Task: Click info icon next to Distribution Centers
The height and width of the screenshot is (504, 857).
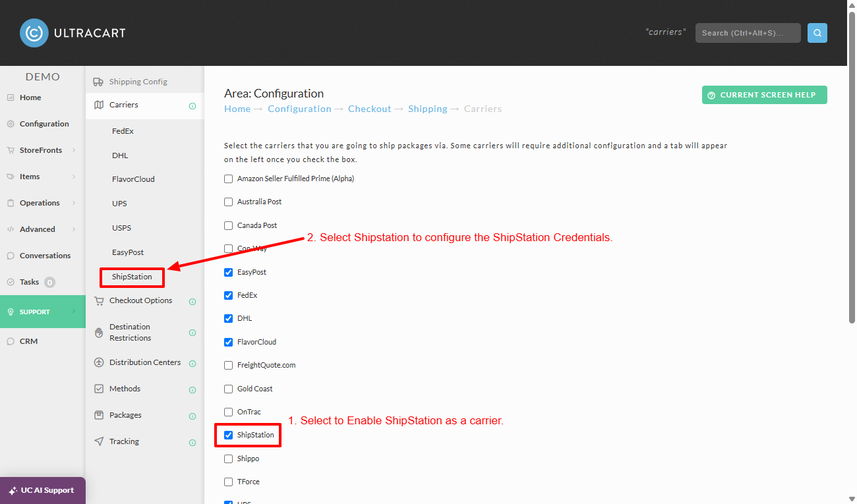Action: click(x=192, y=363)
